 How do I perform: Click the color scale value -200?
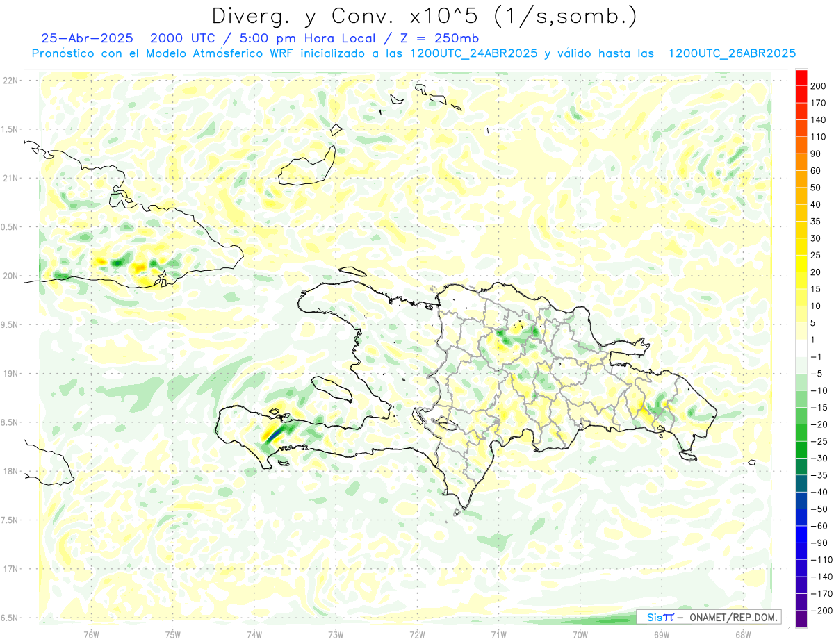(x=823, y=611)
